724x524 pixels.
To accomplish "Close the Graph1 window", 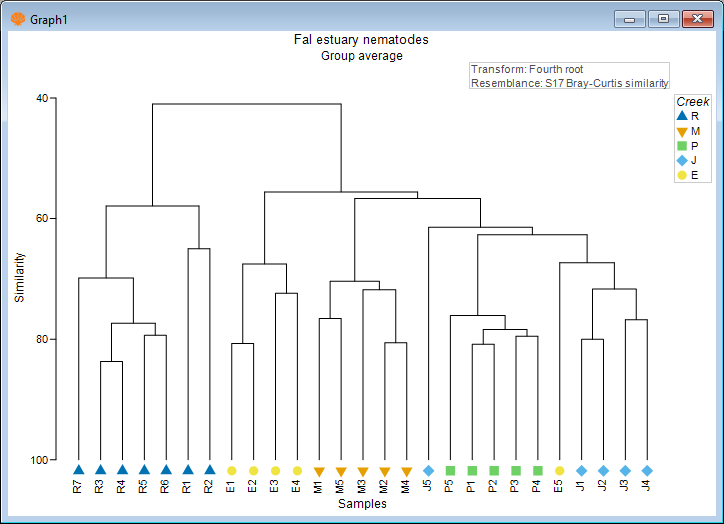I will 695,19.
